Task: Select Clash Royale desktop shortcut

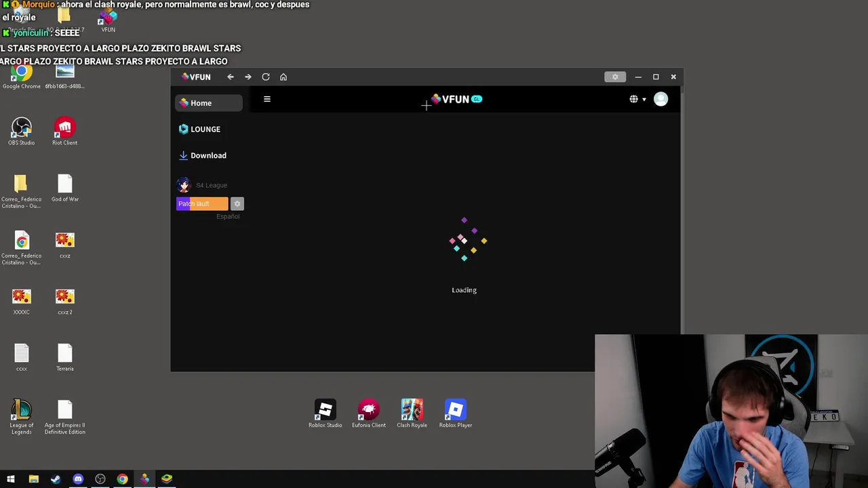Action: coord(412,413)
